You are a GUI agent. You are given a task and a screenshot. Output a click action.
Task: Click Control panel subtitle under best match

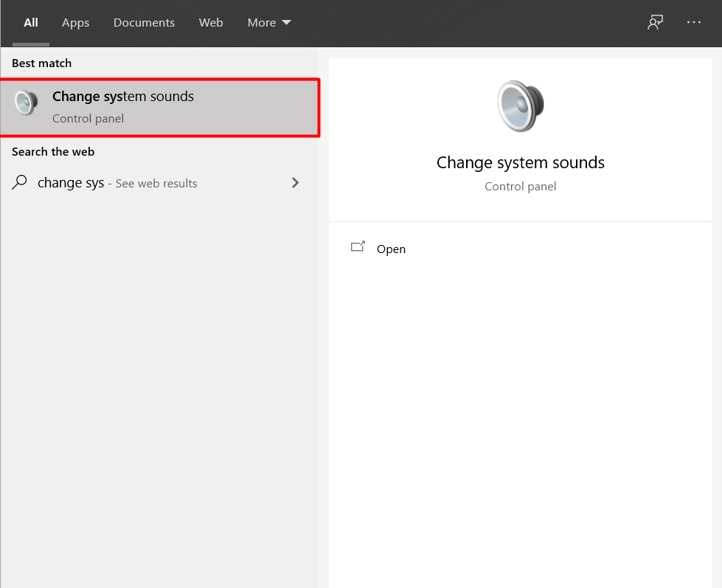[x=88, y=119]
